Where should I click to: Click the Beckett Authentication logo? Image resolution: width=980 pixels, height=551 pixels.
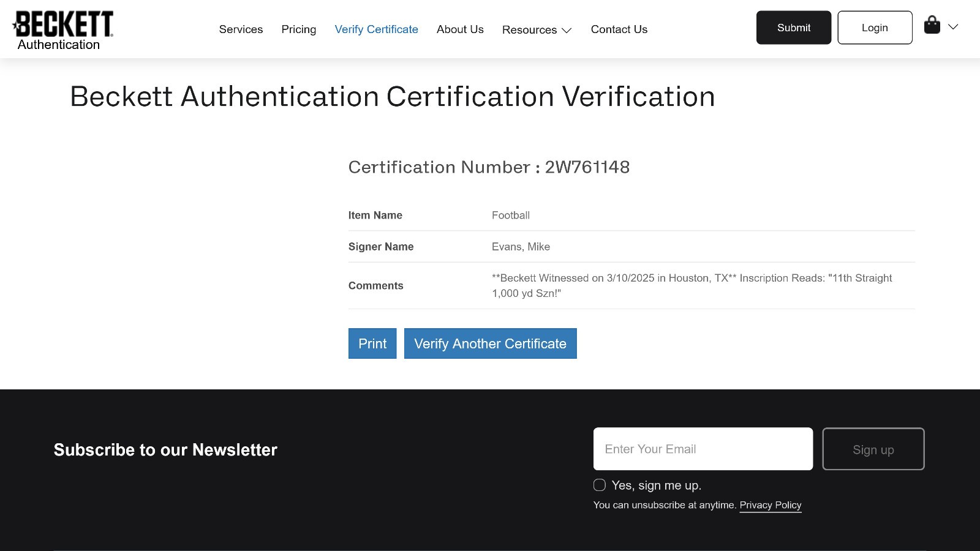tap(63, 30)
